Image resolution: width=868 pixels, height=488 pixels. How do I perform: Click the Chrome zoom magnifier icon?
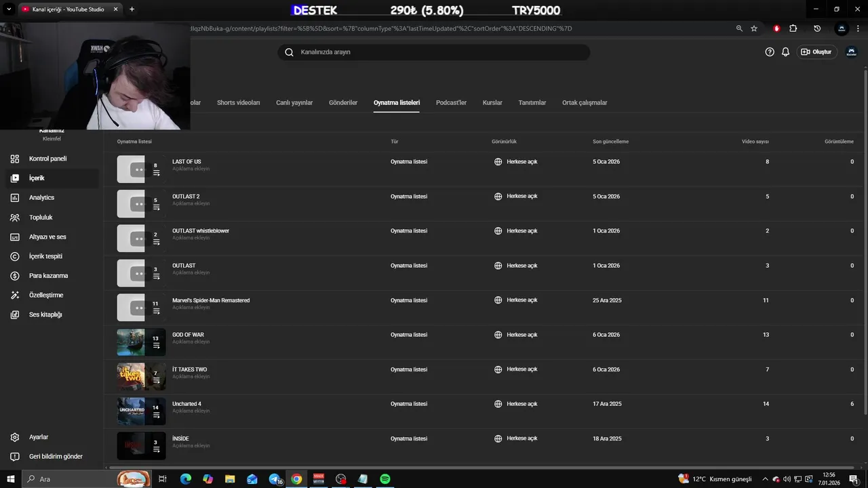click(739, 28)
